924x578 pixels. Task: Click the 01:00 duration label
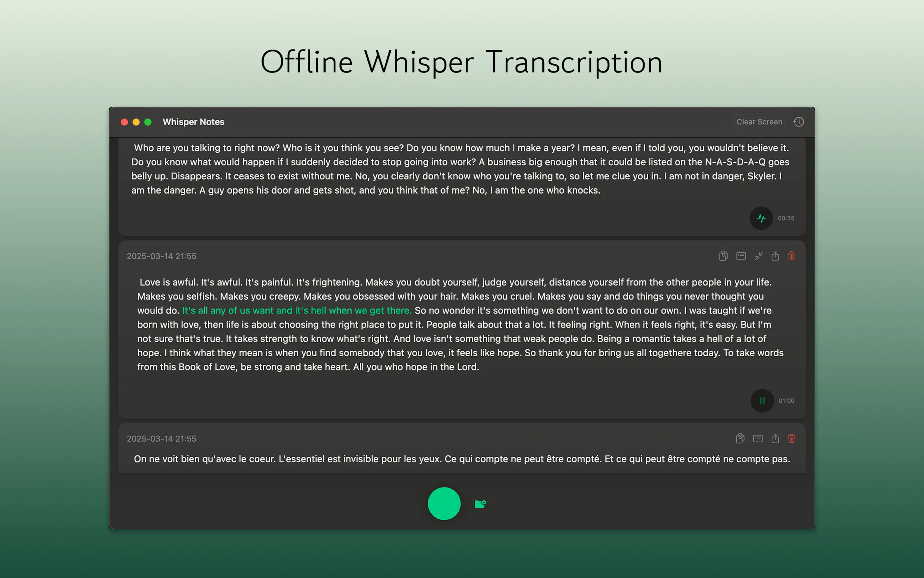pos(786,401)
